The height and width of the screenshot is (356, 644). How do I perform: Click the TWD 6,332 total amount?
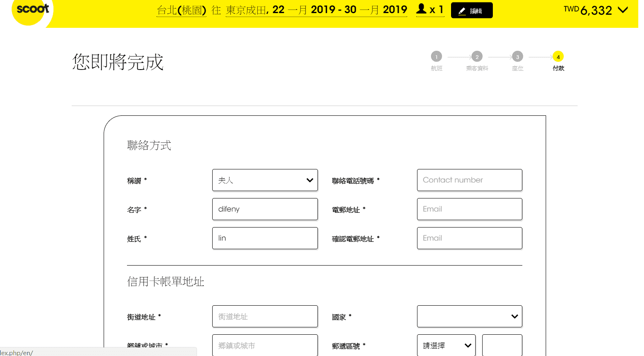(588, 10)
